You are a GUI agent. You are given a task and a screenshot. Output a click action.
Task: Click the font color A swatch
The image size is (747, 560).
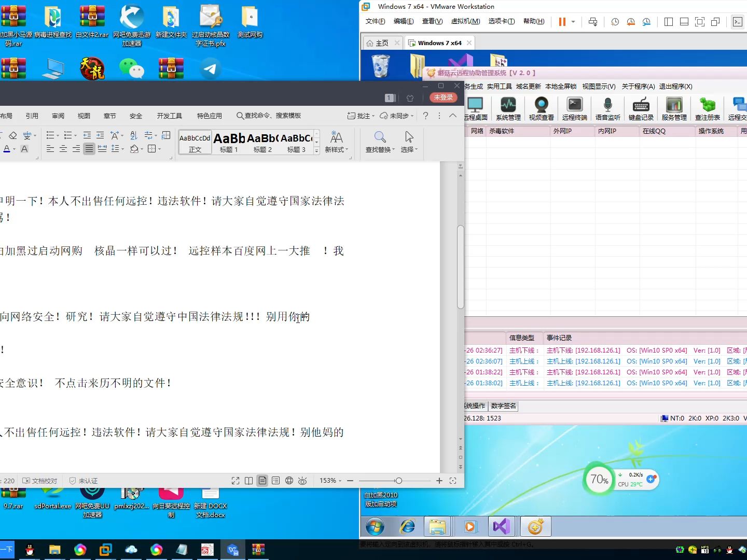tap(7, 149)
